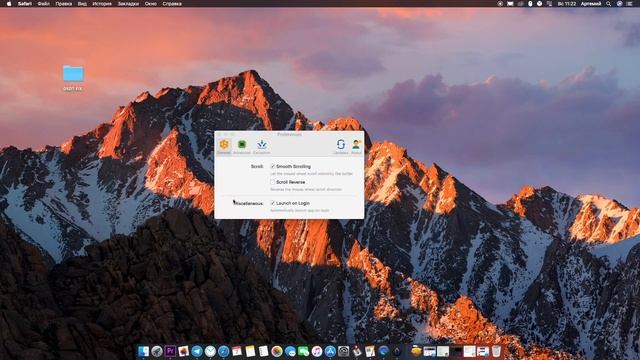The height and width of the screenshot is (360, 640).
Task: Open the App Store from the Dock
Action: click(330, 351)
